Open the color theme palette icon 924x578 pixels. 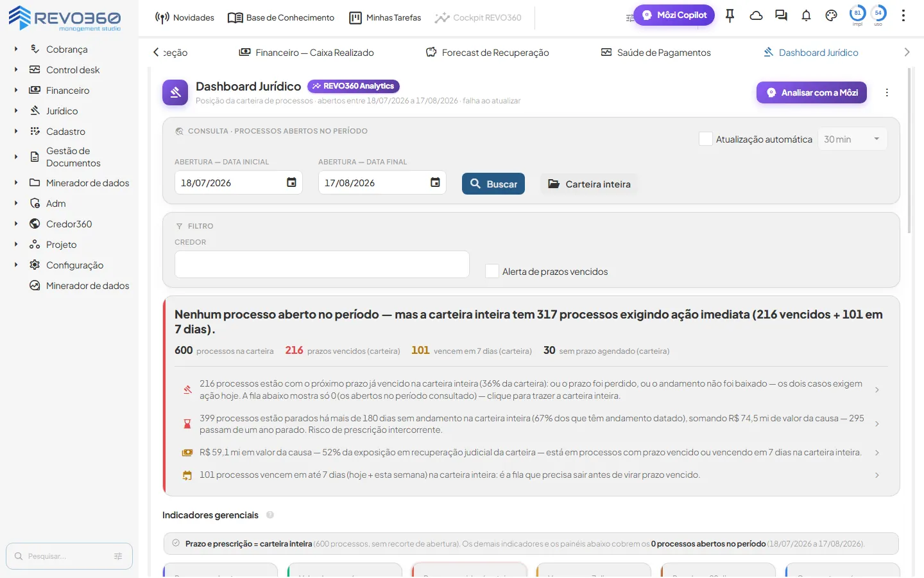click(x=831, y=16)
